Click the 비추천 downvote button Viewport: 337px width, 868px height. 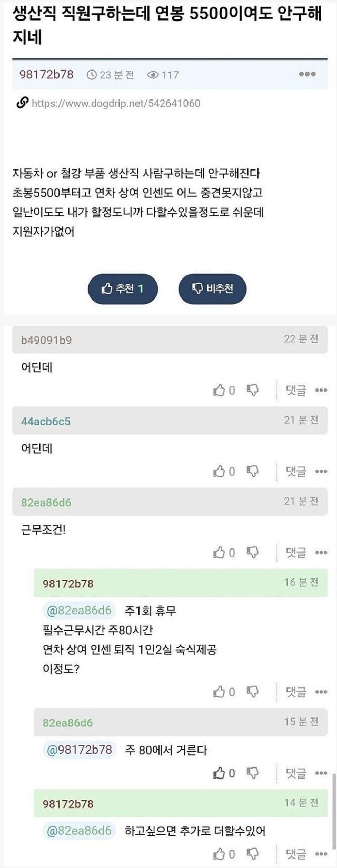212,288
